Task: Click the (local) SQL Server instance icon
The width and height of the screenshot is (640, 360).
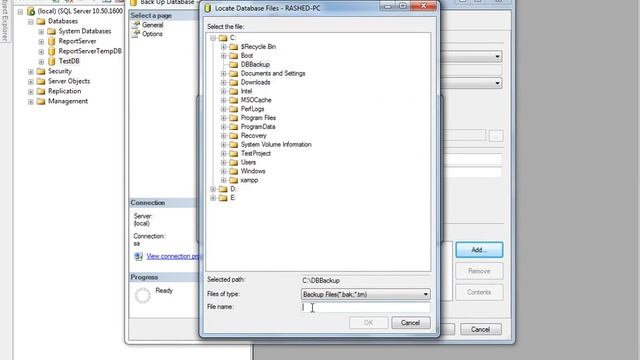Action: [31, 11]
